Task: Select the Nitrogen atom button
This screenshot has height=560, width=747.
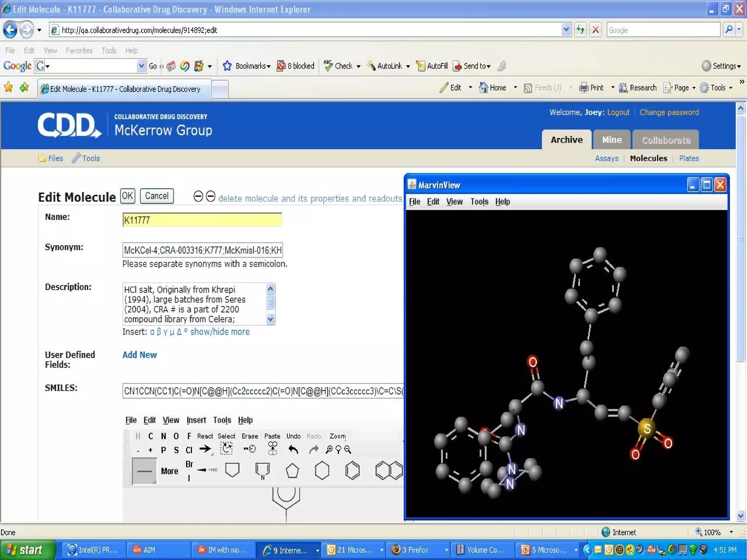Action: [x=163, y=436]
